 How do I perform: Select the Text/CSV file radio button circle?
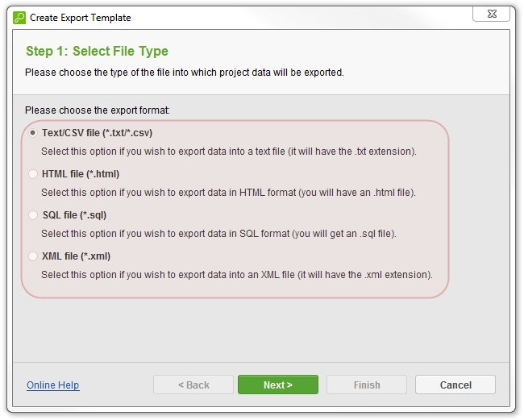pos(33,133)
